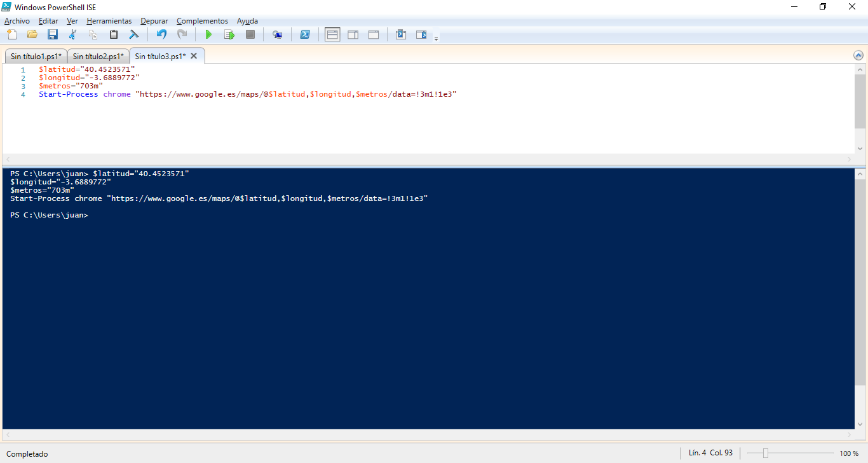This screenshot has height=463, width=868.
Task: Show the script pane at top layout
Action: coord(332,34)
